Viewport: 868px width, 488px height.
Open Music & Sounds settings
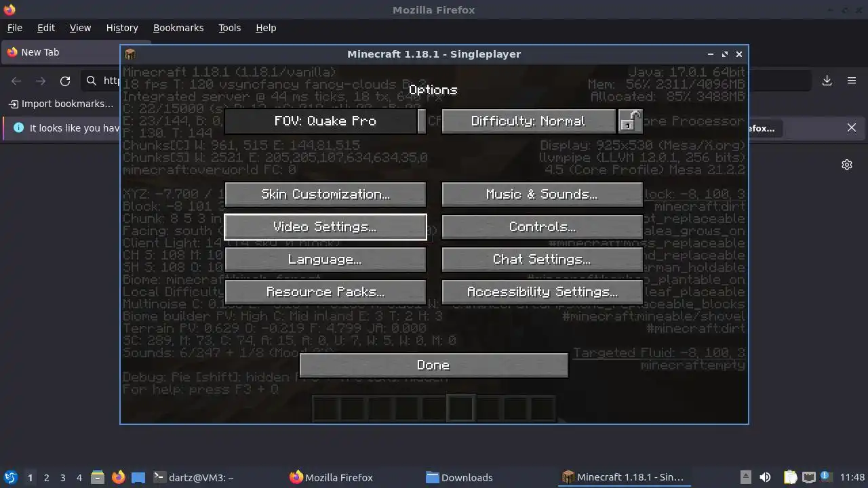[x=542, y=195]
